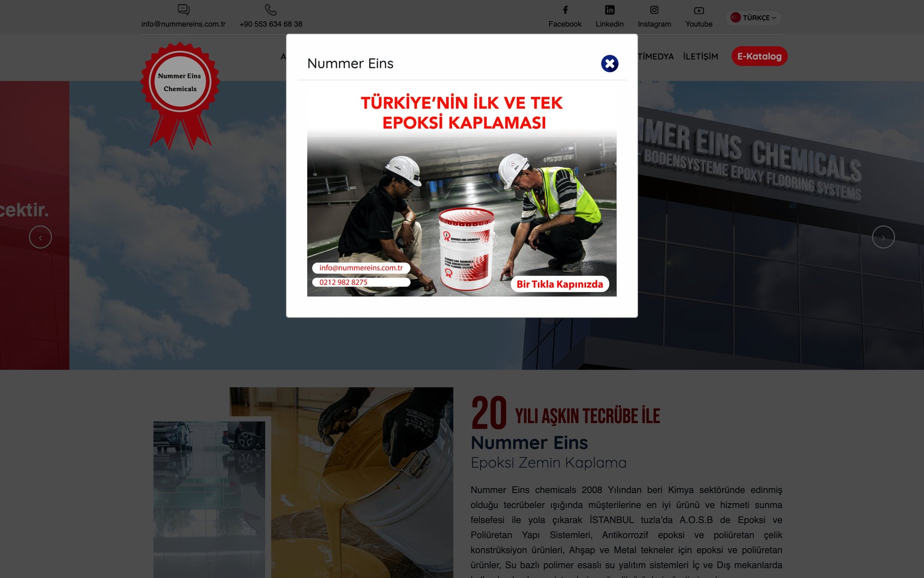Click the popup email info@nummereins.com.tr label
Image resolution: width=924 pixels, height=578 pixels.
[x=361, y=268]
